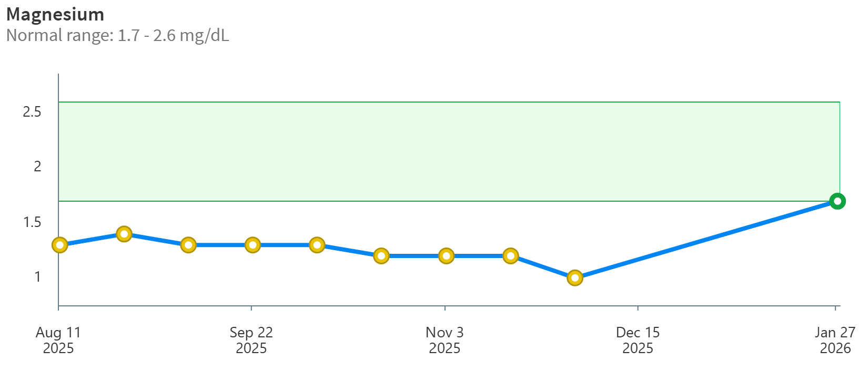Click the Magnesium chart title

click(55, 14)
